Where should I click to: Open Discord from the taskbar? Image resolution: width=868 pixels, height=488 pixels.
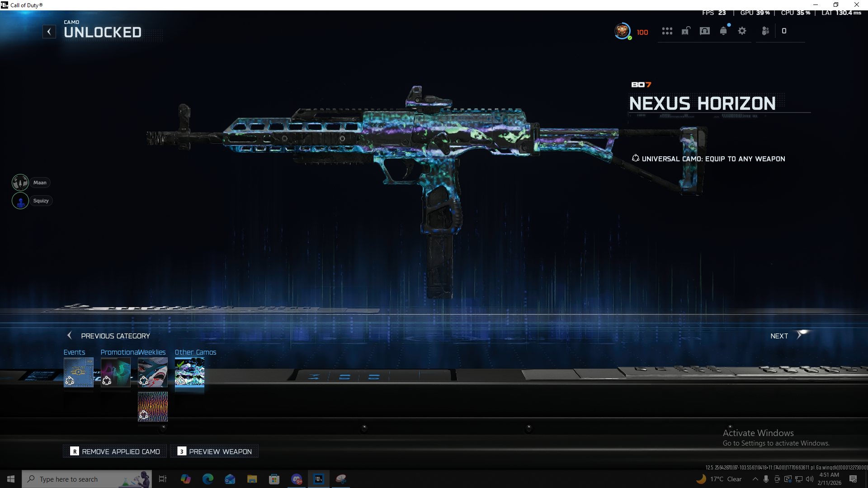click(297, 479)
